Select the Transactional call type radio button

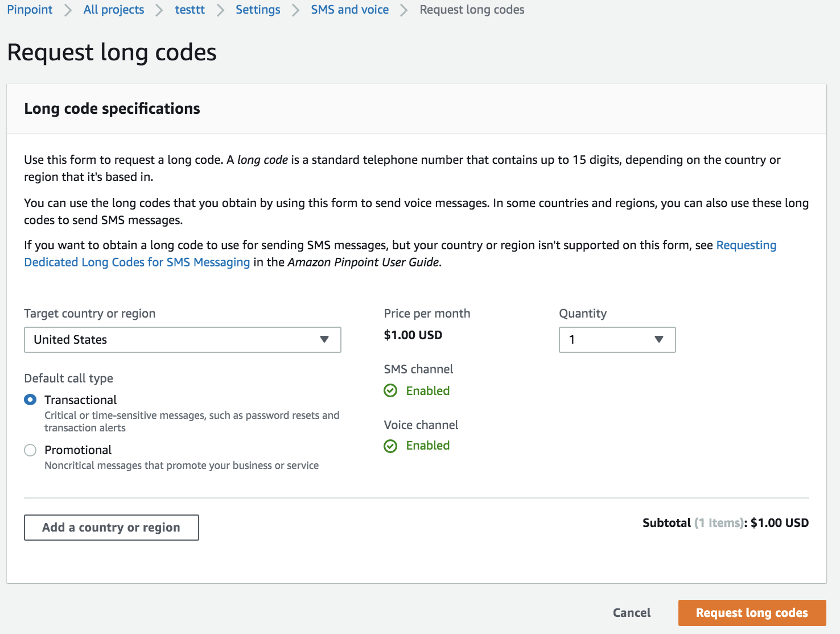30,400
